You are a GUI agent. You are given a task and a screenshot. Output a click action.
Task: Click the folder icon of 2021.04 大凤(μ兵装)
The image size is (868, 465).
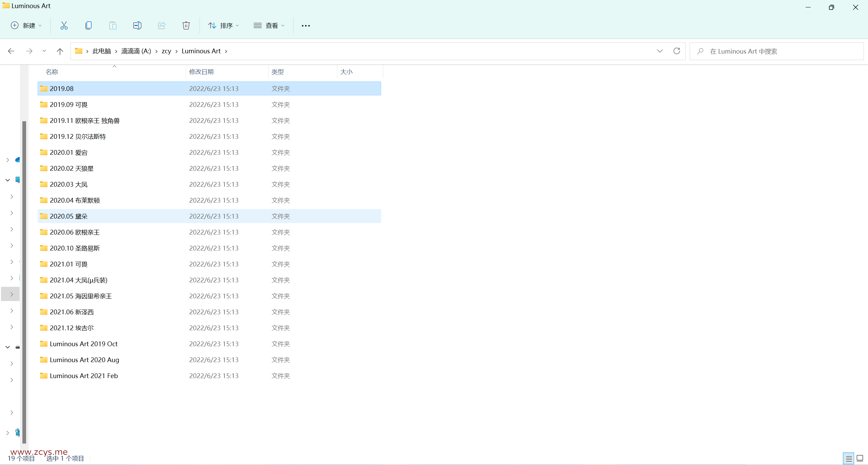click(44, 280)
